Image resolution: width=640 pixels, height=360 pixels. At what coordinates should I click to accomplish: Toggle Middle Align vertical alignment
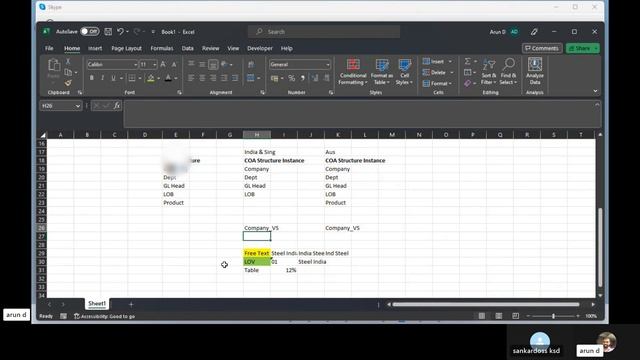(x=202, y=64)
